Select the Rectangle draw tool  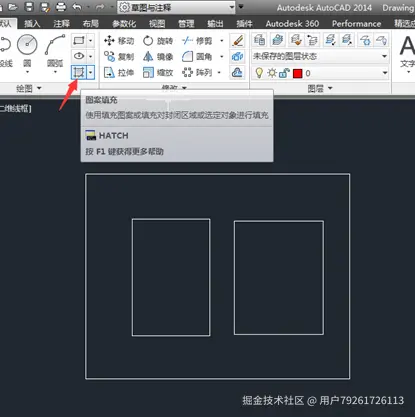[x=79, y=41]
